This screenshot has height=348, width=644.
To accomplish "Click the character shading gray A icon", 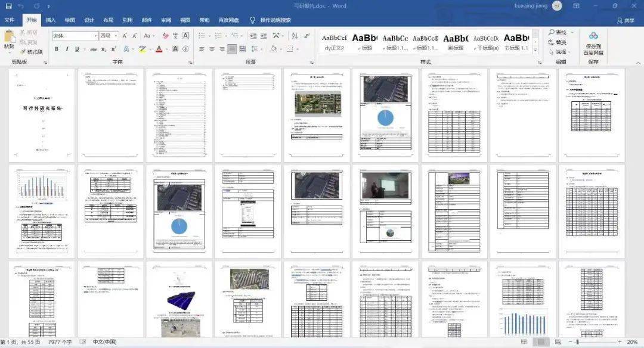I will (x=175, y=49).
